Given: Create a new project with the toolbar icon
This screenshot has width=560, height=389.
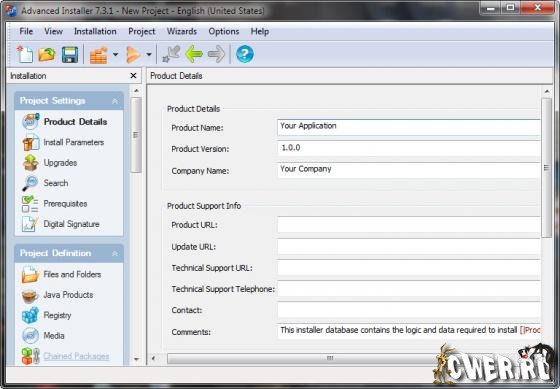Looking at the screenshot, I should tap(25, 55).
